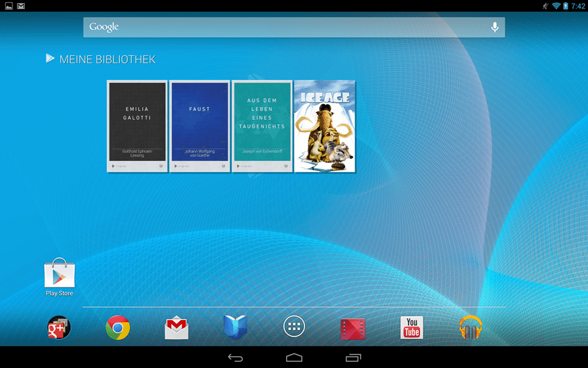
Task: Open the Chrome browser
Action: [x=118, y=327]
